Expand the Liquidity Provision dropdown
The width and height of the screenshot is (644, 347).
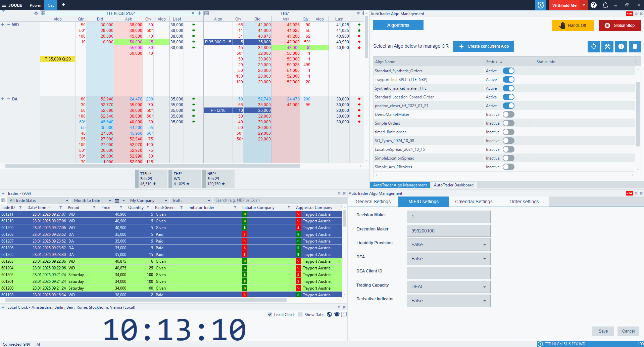(448, 245)
